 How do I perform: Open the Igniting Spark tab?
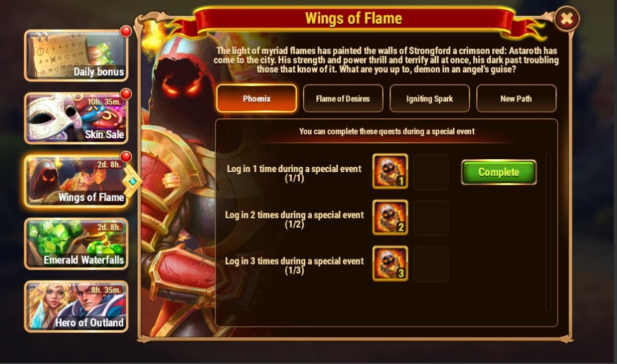click(429, 98)
